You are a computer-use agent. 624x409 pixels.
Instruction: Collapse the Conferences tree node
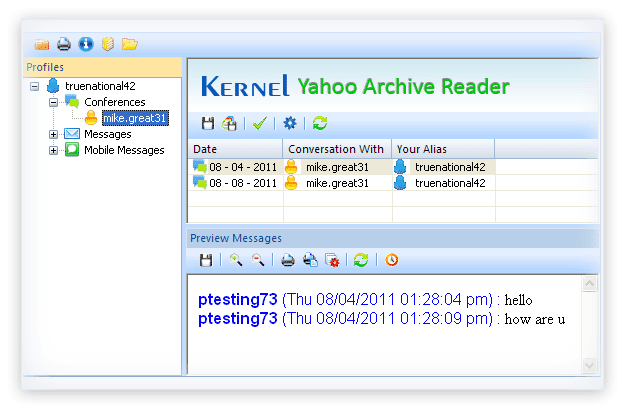[53, 103]
